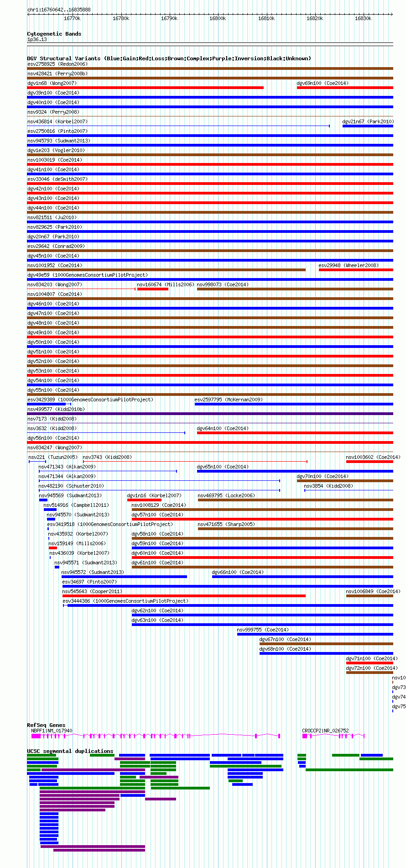Click the dgv63n100 (Coe2014) label
This screenshot has height=868, width=406.
tap(157, 621)
